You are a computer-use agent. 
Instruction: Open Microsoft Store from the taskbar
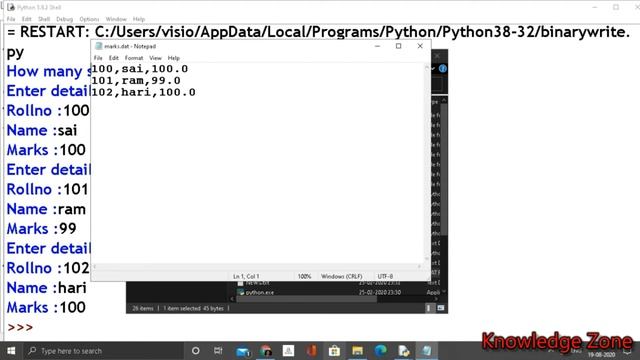(x=334, y=351)
